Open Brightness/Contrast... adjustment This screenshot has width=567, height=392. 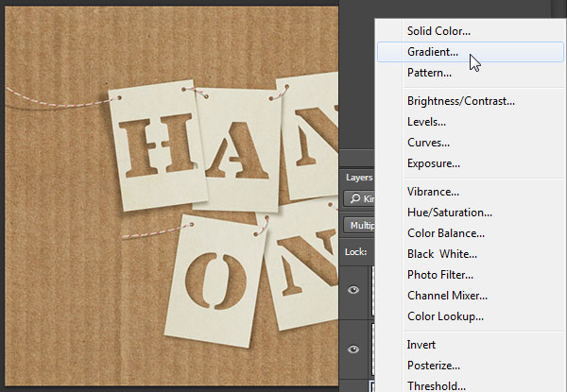(460, 101)
